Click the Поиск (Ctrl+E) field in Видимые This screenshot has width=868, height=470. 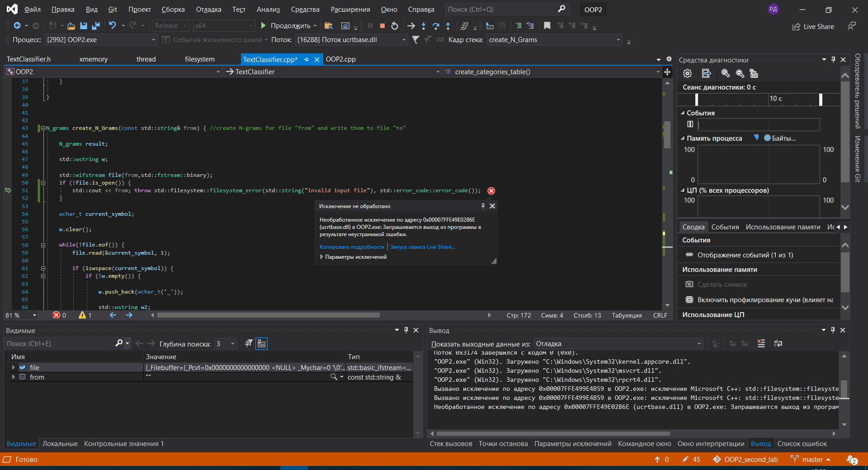point(59,344)
